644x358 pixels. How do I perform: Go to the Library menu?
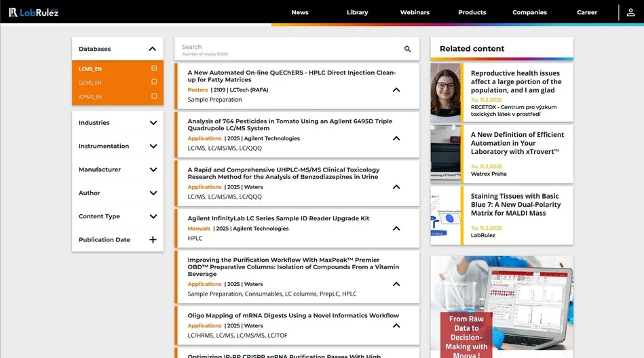click(357, 12)
